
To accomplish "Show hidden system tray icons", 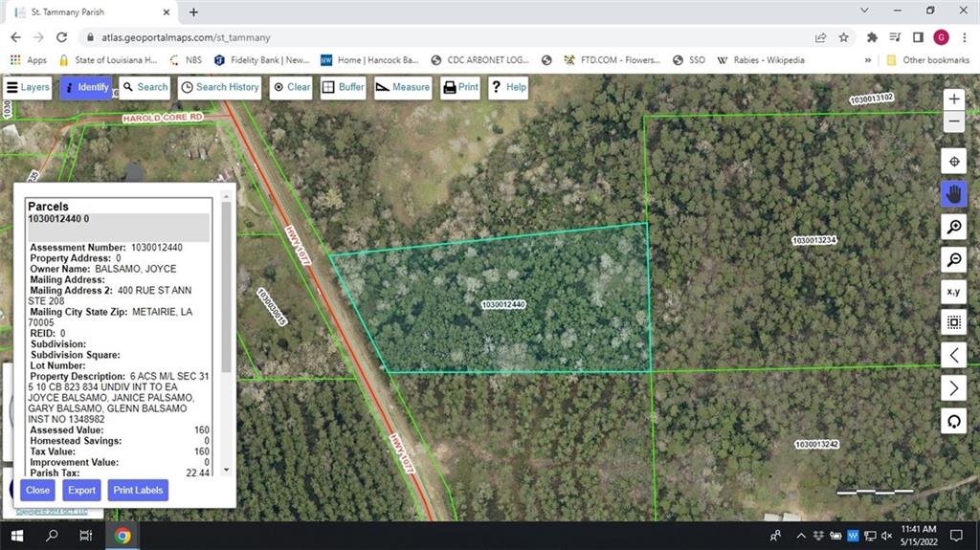I will click(x=801, y=536).
